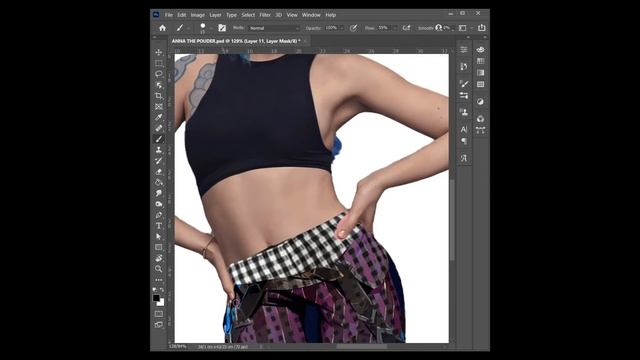Select the Move tool
The height and width of the screenshot is (360, 640).
click(x=159, y=52)
